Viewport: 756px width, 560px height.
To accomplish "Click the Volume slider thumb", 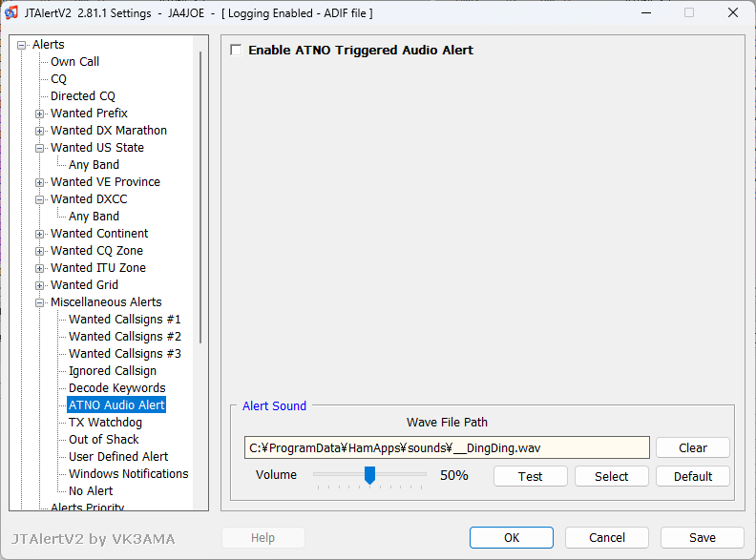I will (x=369, y=475).
